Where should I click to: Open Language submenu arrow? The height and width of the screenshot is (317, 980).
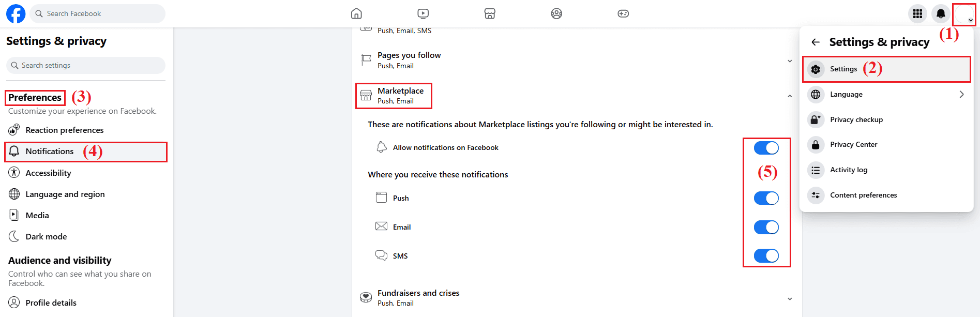[x=961, y=94]
